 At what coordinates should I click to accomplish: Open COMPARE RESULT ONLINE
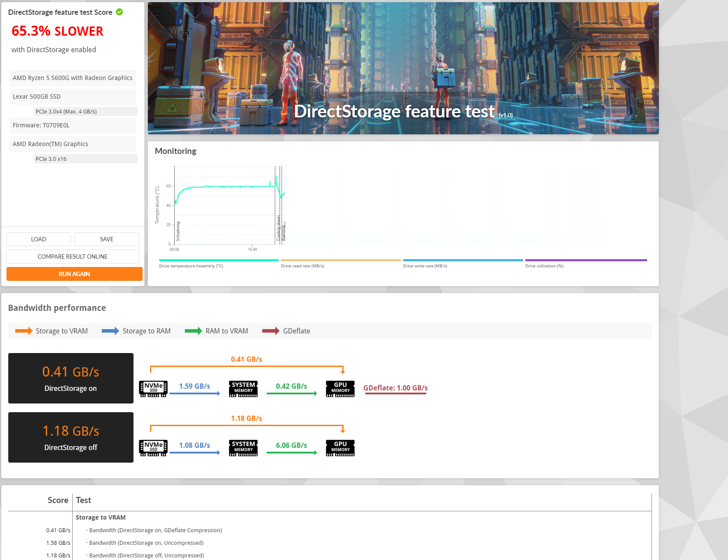(x=73, y=257)
